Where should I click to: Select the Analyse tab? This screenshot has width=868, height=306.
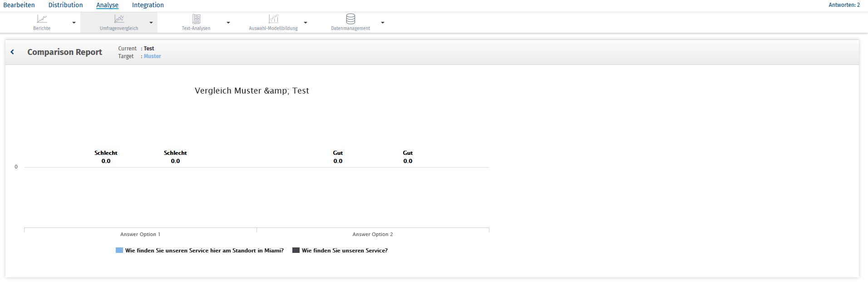(107, 5)
